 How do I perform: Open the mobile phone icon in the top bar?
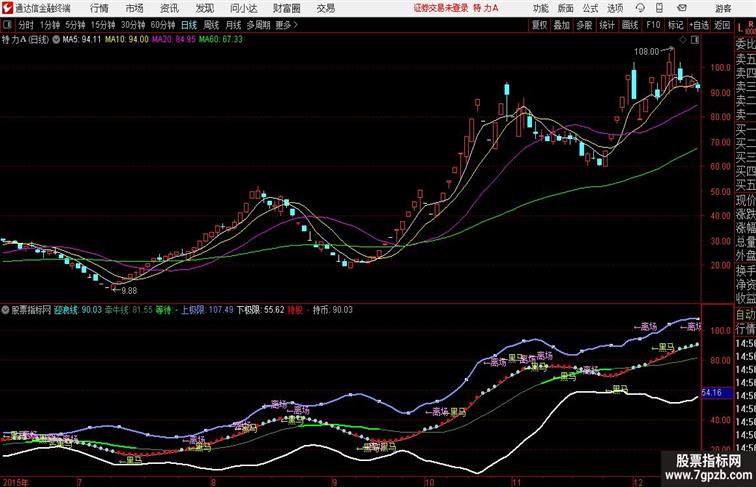[x=659, y=8]
